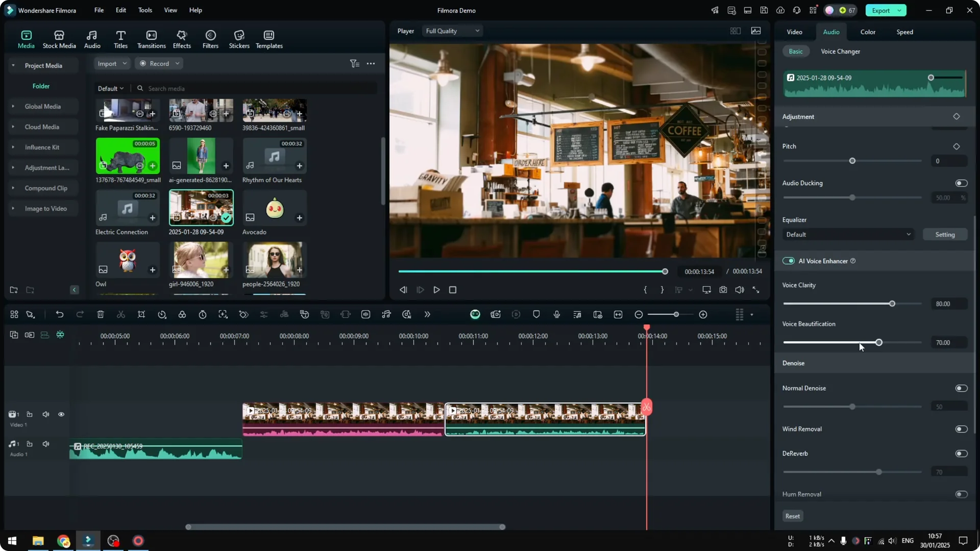This screenshot has height=551, width=980.
Task: Open the Tools menu
Action: tap(144, 10)
